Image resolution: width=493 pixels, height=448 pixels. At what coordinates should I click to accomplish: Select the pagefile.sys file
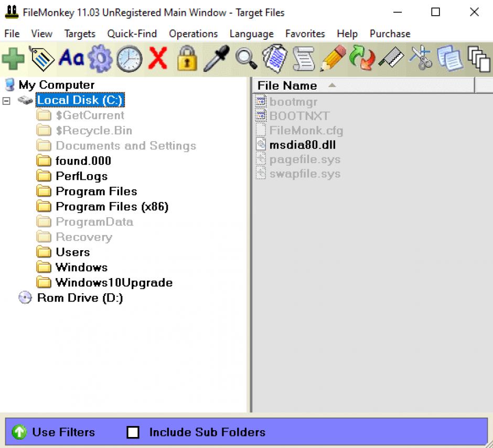pos(305,159)
